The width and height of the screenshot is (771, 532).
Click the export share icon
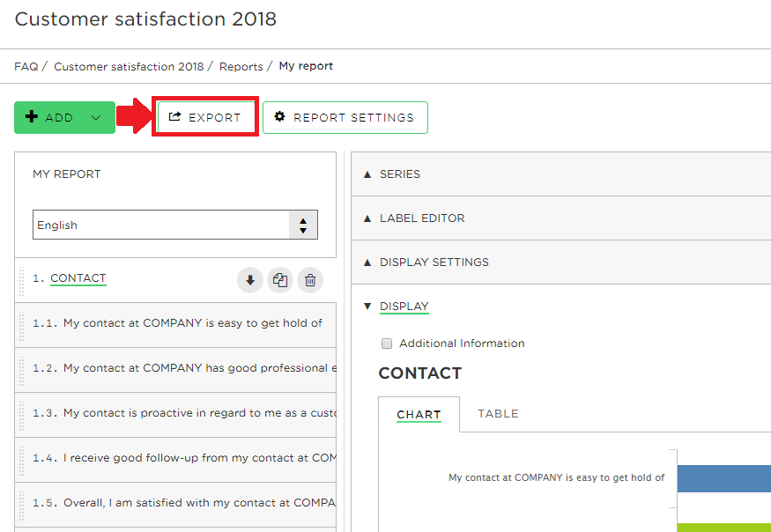pyautogui.click(x=174, y=116)
